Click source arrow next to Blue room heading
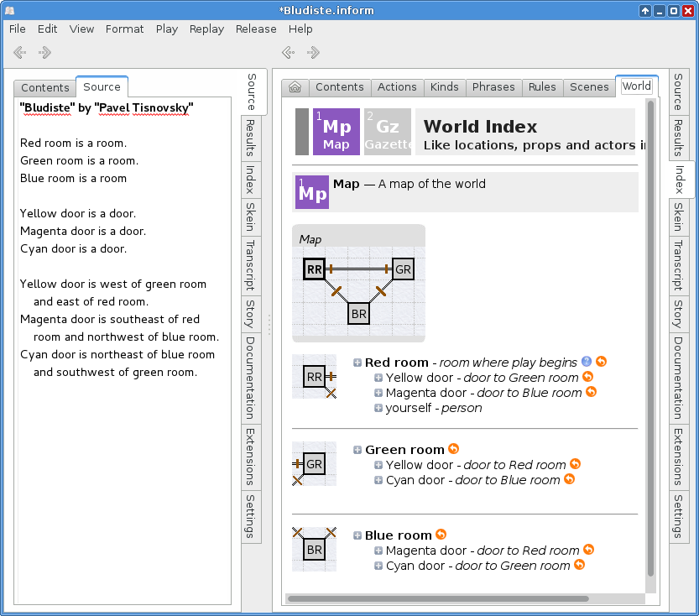Screen dimensions: 699x616 click(x=441, y=535)
